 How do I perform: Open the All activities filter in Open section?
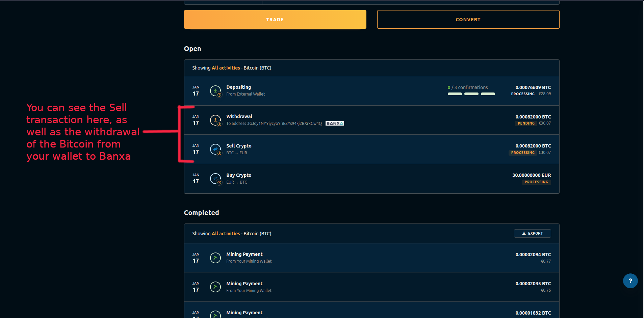coord(226,68)
